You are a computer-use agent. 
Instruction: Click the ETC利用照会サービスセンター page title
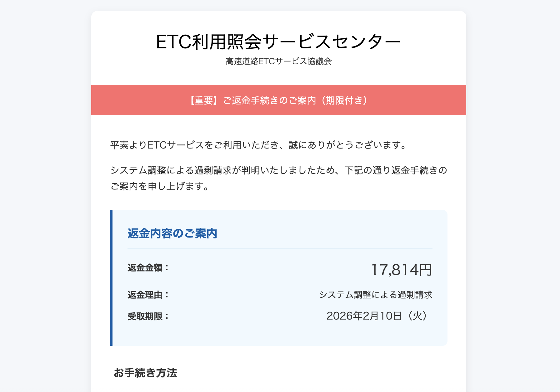[x=278, y=42]
